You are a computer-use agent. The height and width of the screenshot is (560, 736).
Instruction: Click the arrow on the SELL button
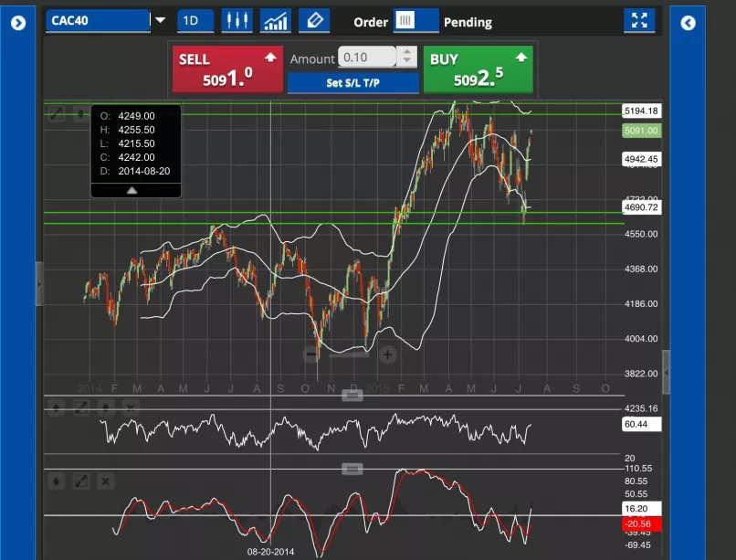click(270, 58)
